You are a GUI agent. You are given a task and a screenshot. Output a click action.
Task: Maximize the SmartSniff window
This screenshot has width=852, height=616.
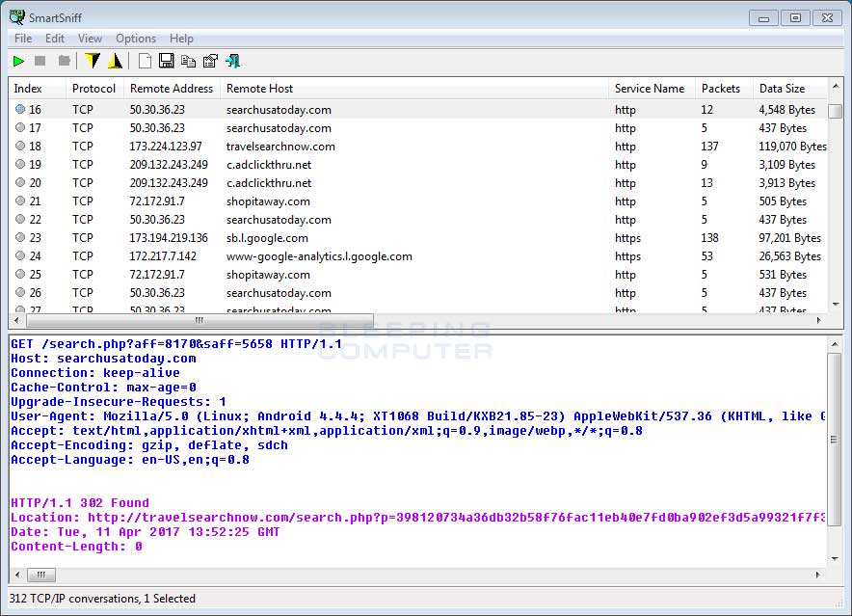click(x=795, y=18)
